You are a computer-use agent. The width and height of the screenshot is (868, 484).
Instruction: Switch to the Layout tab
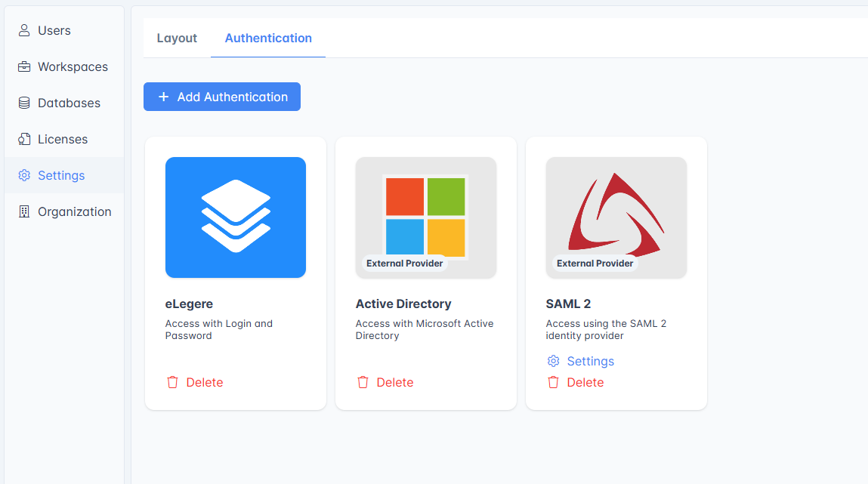pyautogui.click(x=177, y=39)
